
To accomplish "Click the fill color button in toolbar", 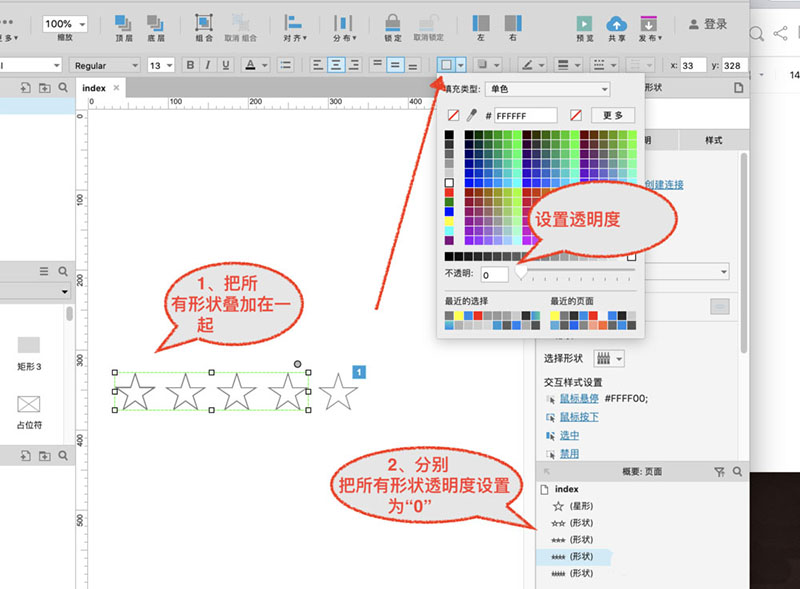I will point(446,65).
